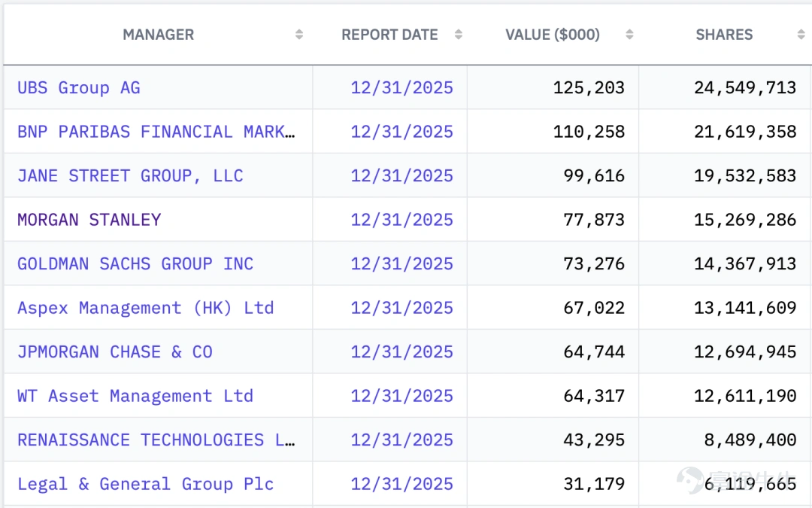This screenshot has height=508, width=812.
Task: Click the report date link for JANE STREET GROUP
Action: tap(401, 175)
